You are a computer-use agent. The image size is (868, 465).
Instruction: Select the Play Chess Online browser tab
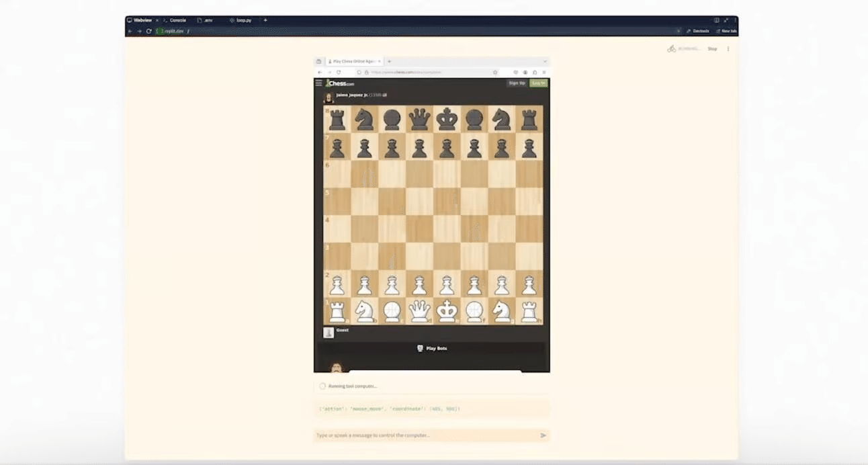354,61
